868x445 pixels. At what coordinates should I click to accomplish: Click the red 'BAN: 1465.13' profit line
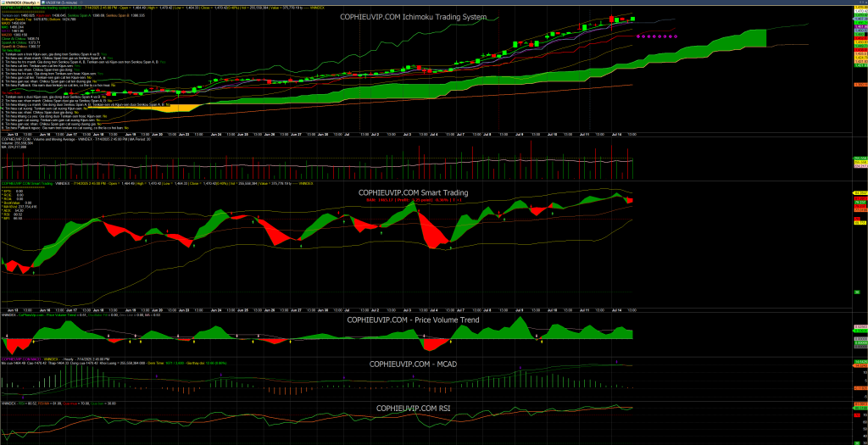414,200
